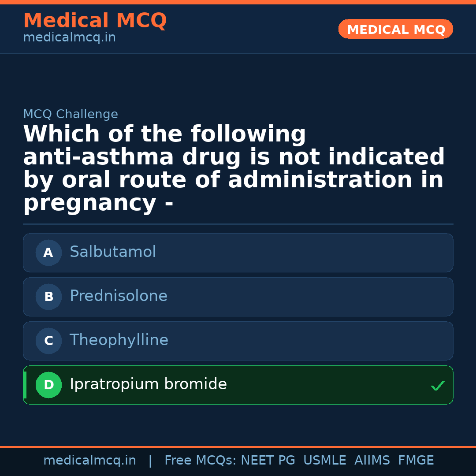Select the Prednisolone answer option
This screenshot has height=476, width=476.
coord(238,297)
